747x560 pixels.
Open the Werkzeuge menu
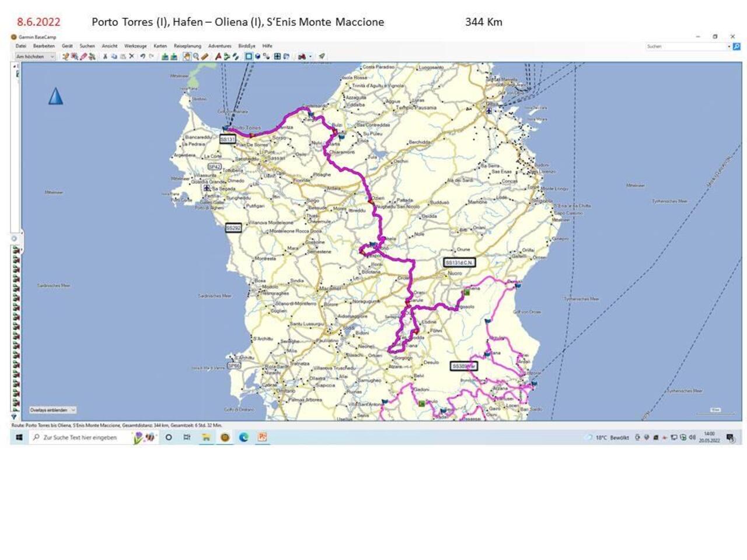[135, 46]
